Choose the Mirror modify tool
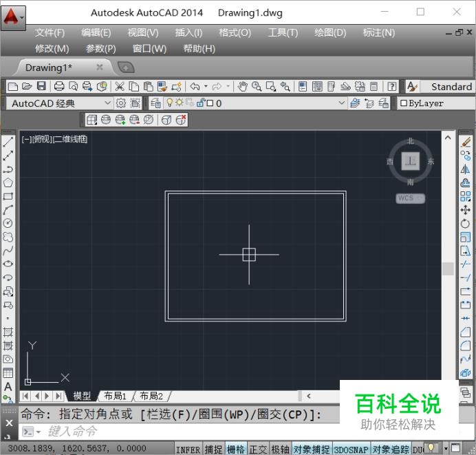The image size is (476, 455). [465, 169]
